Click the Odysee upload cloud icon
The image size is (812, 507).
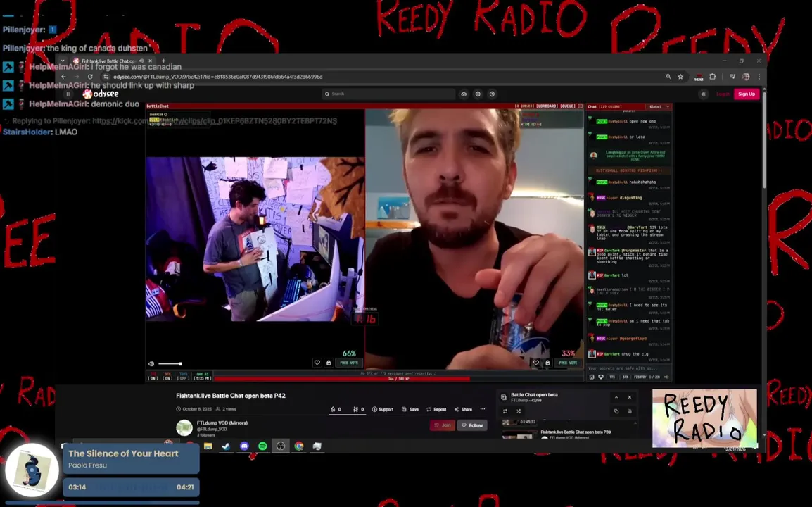tap(464, 94)
